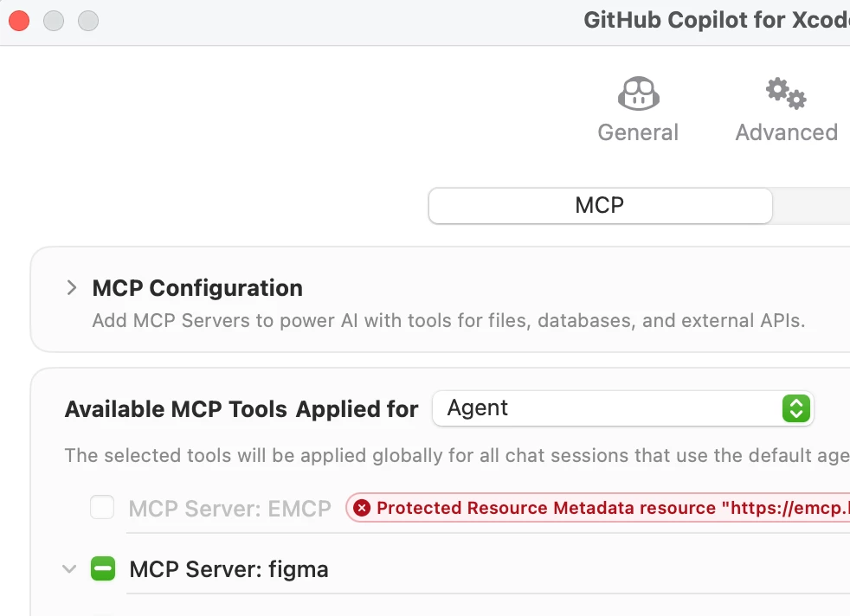
Task: Click the third title-bar zoom button
Action: click(x=88, y=21)
